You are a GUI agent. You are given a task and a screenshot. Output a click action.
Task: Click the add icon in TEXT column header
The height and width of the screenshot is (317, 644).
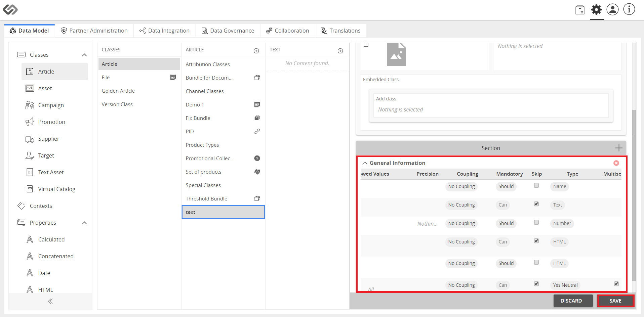tap(340, 51)
